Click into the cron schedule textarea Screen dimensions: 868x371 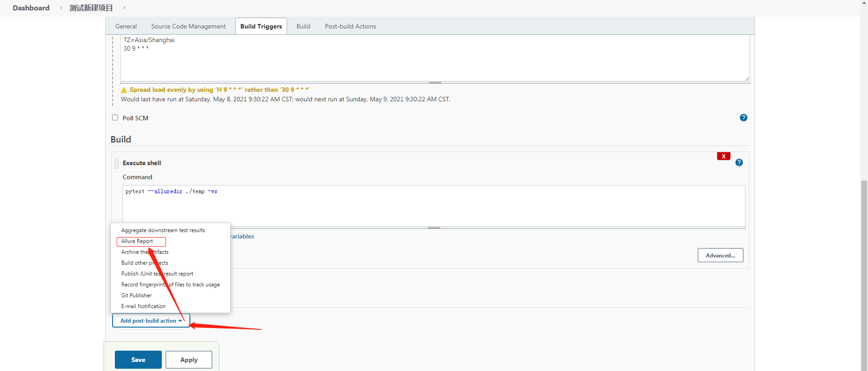(x=435, y=58)
